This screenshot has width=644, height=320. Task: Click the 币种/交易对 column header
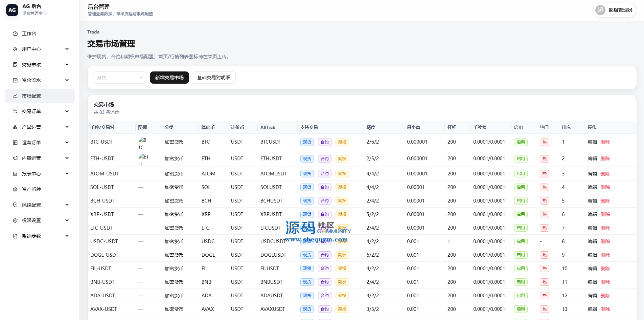[x=102, y=127]
